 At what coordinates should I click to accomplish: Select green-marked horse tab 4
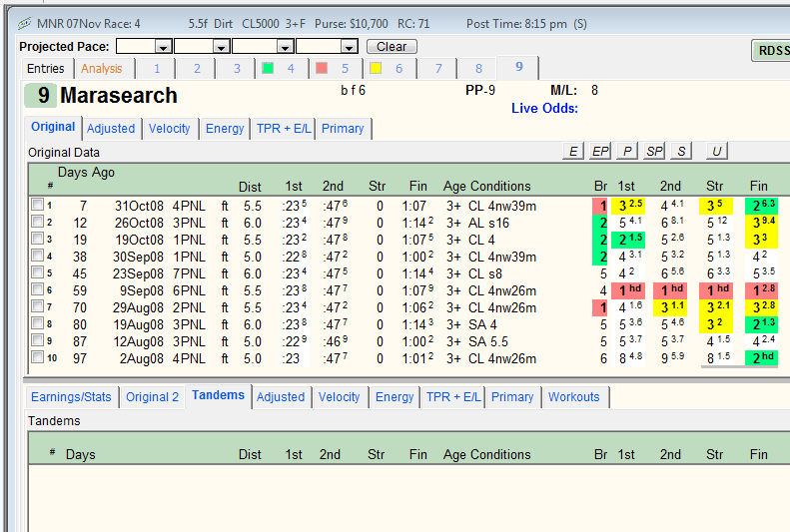tap(282, 69)
